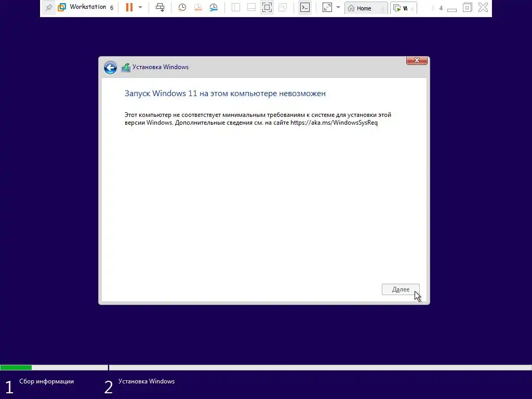The image size is (532, 399).
Task: Switch to the running VM tab
Action: (x=403, y=8)
